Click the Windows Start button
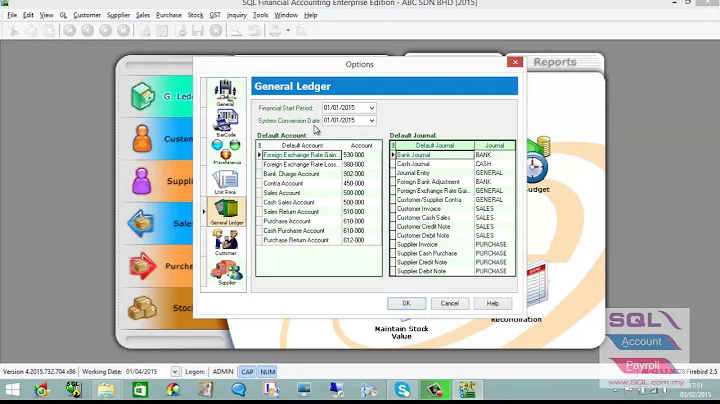 12,390
